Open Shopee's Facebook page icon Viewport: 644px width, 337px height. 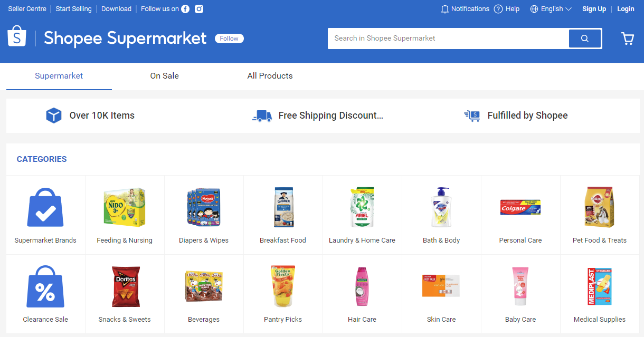pyautogui.click(x=185, y=8)
